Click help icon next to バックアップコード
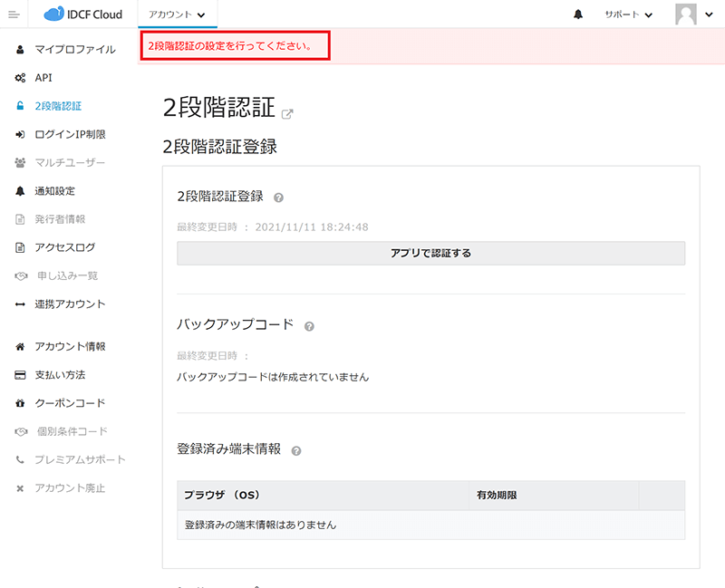The width and height of the screenshot is (725, 588). (310, 326)
